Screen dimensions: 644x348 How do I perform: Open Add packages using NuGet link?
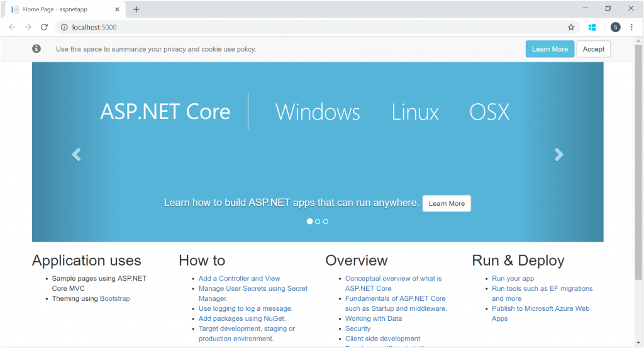point(242,319)
